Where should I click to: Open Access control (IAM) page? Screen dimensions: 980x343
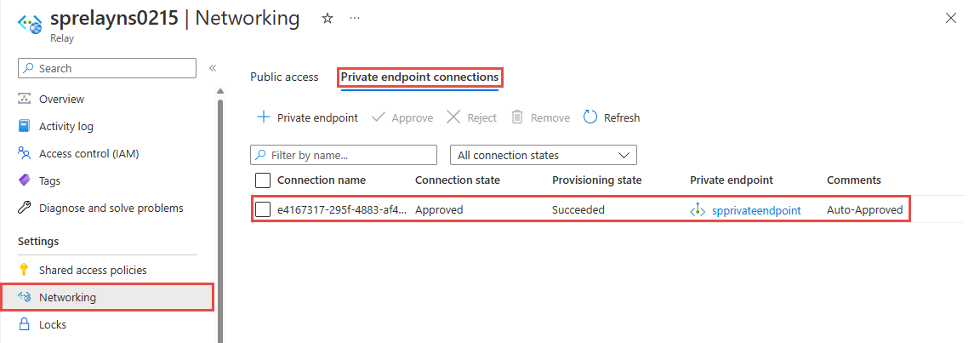88,153
